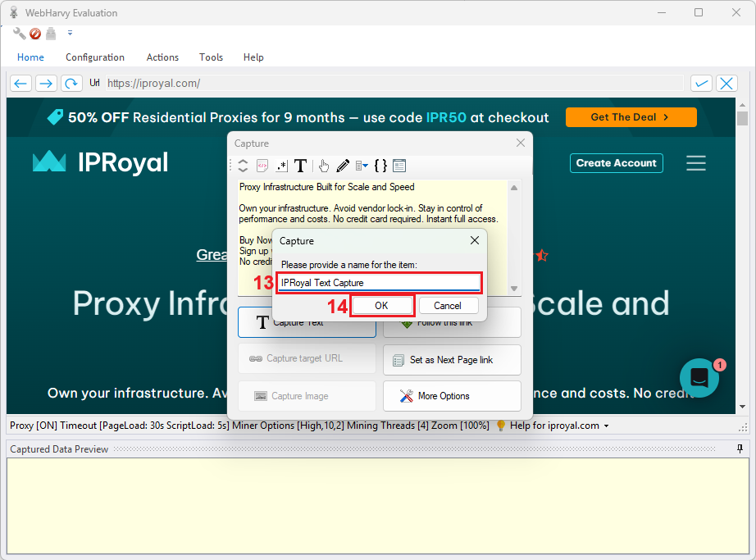Cancel the item name dialog
Screen dimensions: 756x560
pos(448,305)
